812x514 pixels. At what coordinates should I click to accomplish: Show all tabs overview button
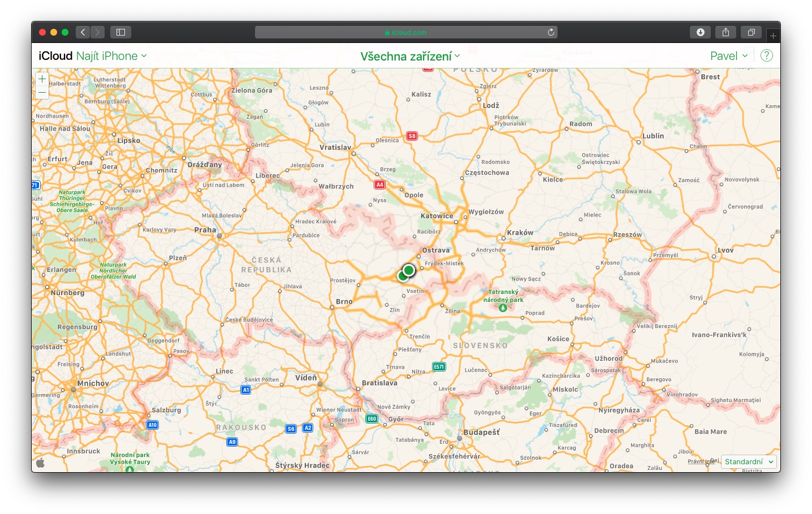tap(751, 32)
